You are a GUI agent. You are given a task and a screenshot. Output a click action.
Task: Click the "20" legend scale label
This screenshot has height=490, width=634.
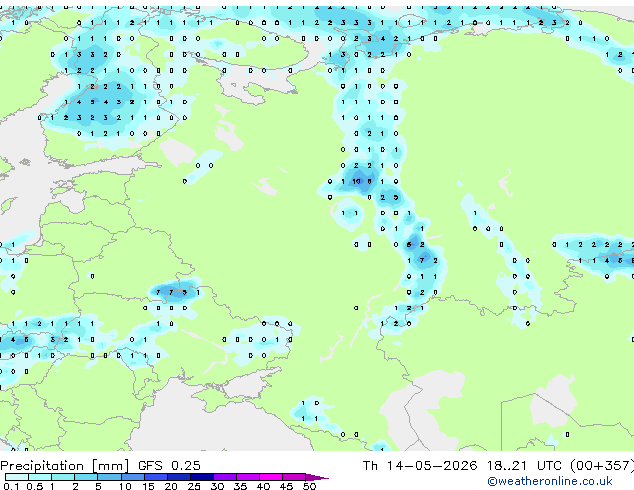click(171, 486)
